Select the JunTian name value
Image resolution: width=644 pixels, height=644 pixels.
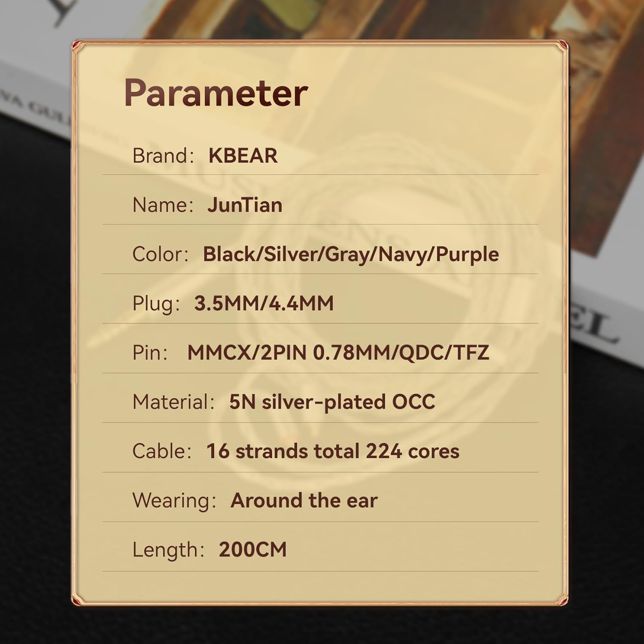245,205
